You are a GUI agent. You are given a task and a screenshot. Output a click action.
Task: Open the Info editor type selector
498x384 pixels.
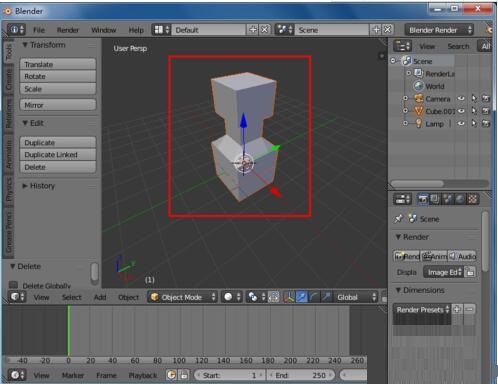[16, 30]
